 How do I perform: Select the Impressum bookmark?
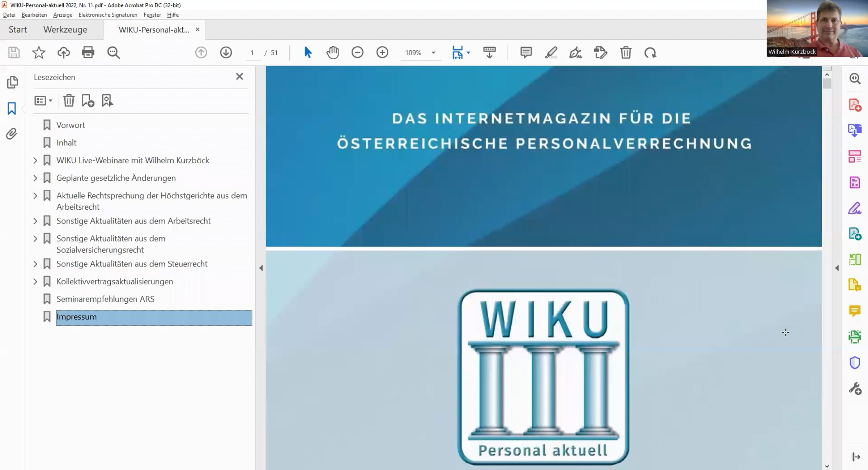coord(154,317)
